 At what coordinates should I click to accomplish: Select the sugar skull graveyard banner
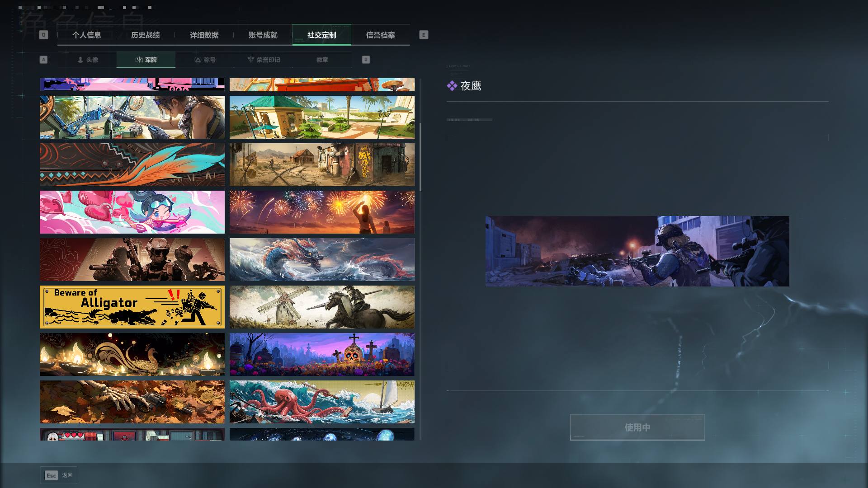[x=322, y=354]
